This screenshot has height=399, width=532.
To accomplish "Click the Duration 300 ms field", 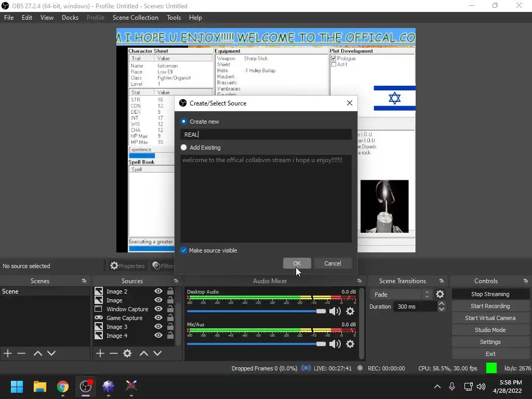I will coord(415,307).
